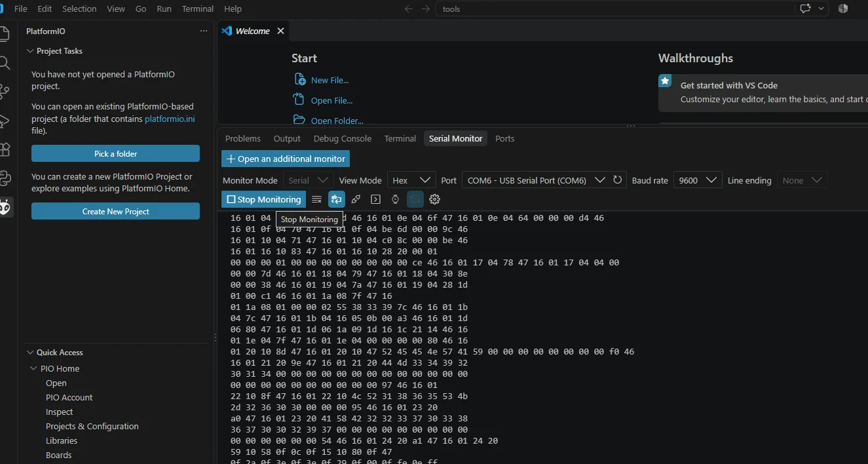Screen dimensions: 868x464
Task: Open serial monitor settings gear
Action: click(x=434, y=199)
